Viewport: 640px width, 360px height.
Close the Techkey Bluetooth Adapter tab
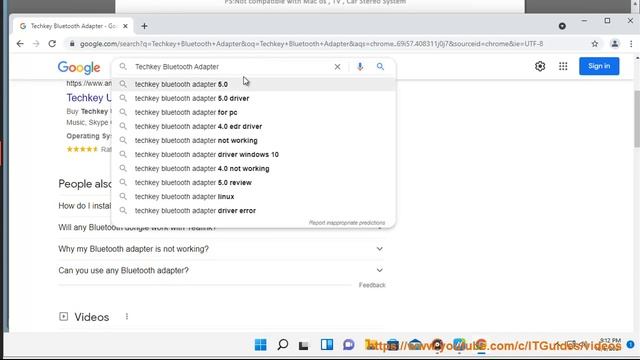[125, 26]
